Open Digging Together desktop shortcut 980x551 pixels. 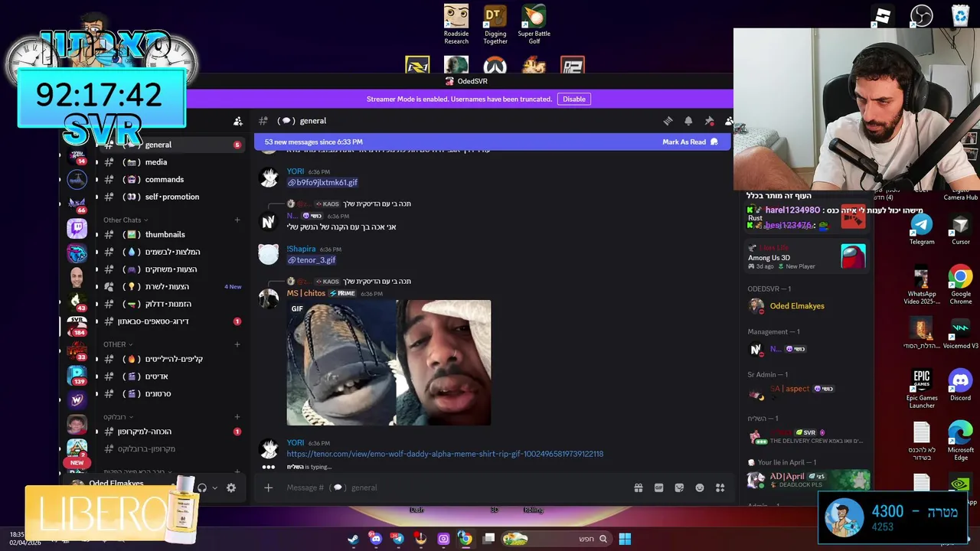[495, 24]
